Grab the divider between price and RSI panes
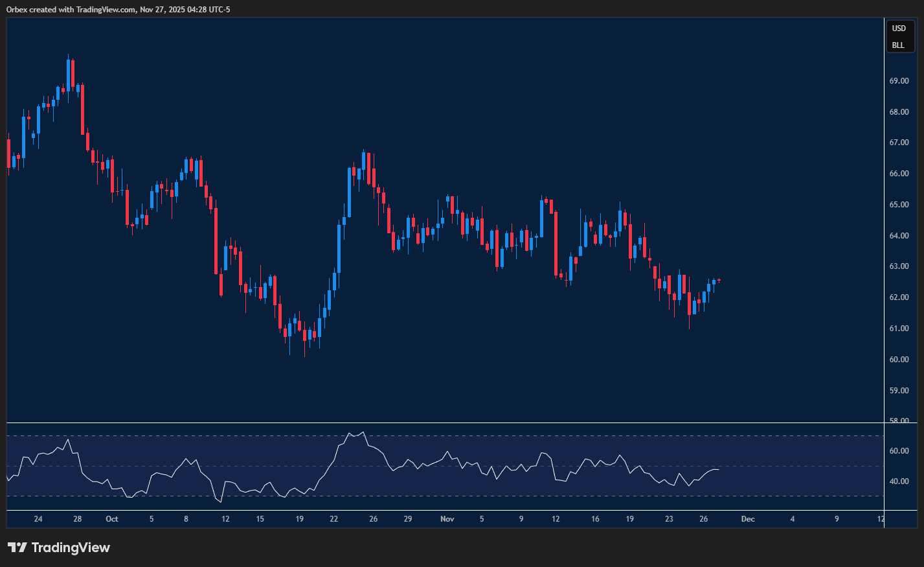 [x=445, y=423]
